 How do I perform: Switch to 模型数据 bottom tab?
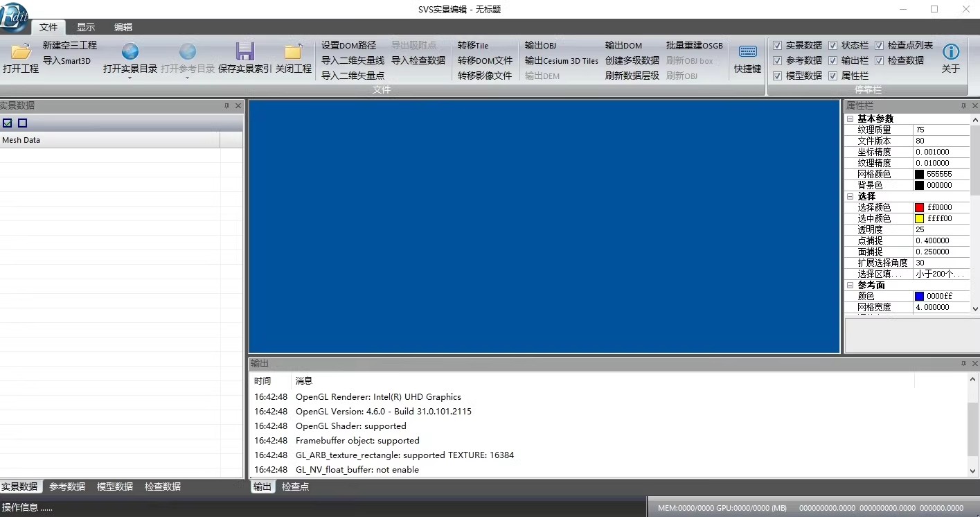[x=115, y=487]
